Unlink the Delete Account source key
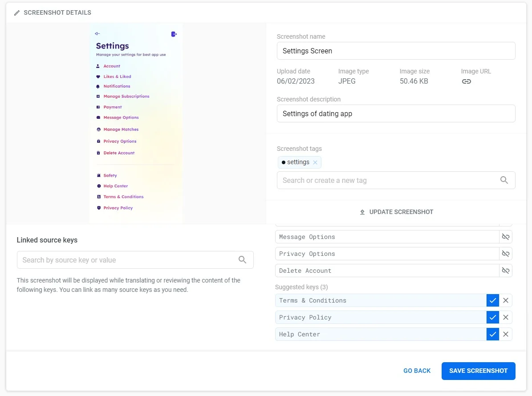This screenshot has height=396, width=532. pyautogui.click(x=505, y=271)
